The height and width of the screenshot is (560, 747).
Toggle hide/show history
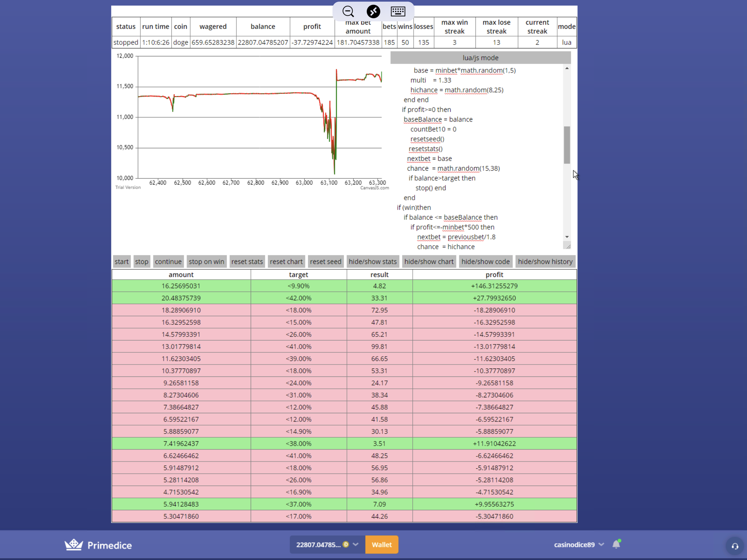[x=545, y=261]
